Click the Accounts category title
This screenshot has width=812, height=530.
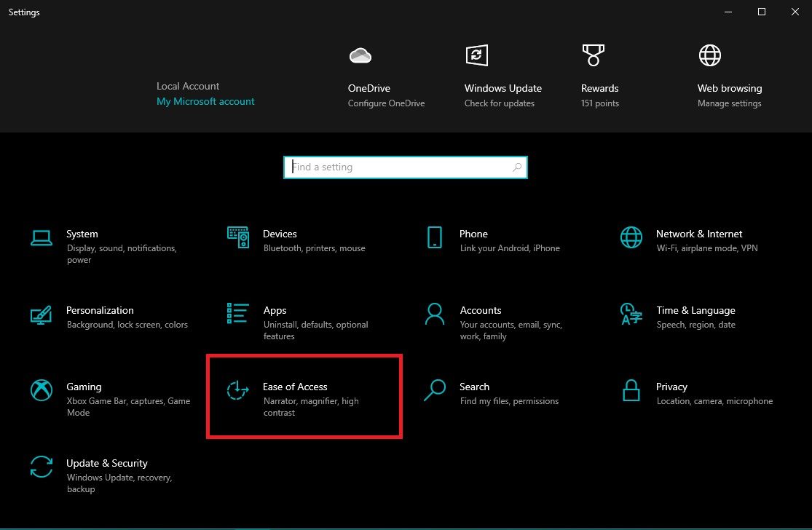pyautogui.click(x=481, y=310)
